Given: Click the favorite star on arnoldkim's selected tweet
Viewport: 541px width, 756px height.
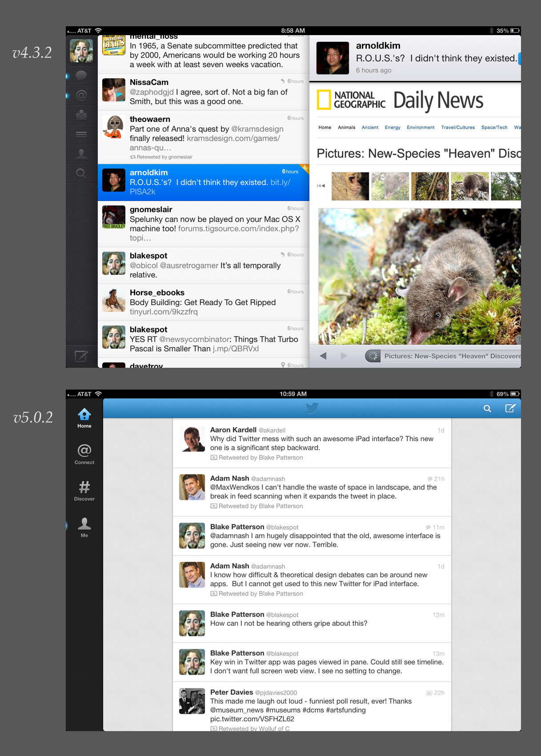Looking at the screenshot, I should [305, 168].
